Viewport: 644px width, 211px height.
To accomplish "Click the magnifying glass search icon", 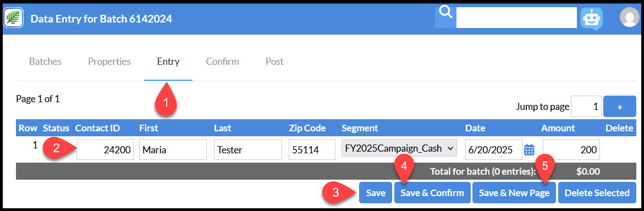I will [445, 13].
